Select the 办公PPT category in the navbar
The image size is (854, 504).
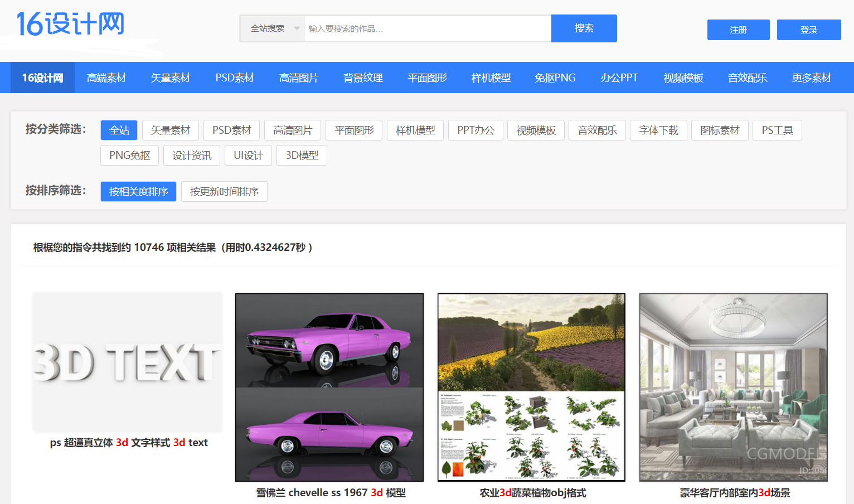(x=619, y=77)
